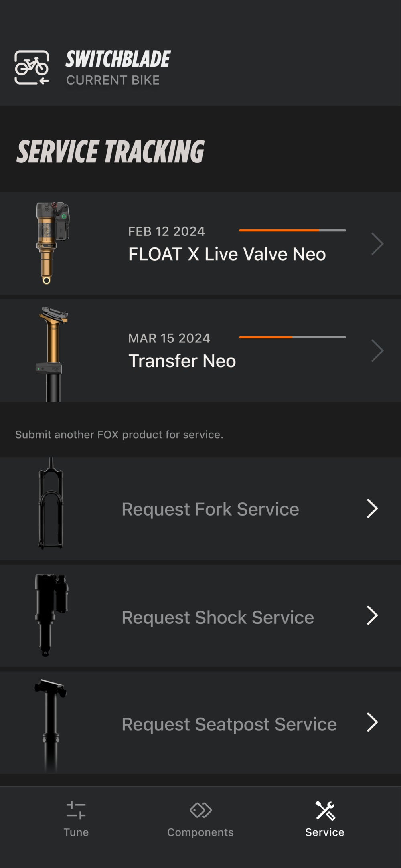Screen dimensions: 401x868
Task: Open Request Shock Service chevron
Action: [x=372, y=616]
